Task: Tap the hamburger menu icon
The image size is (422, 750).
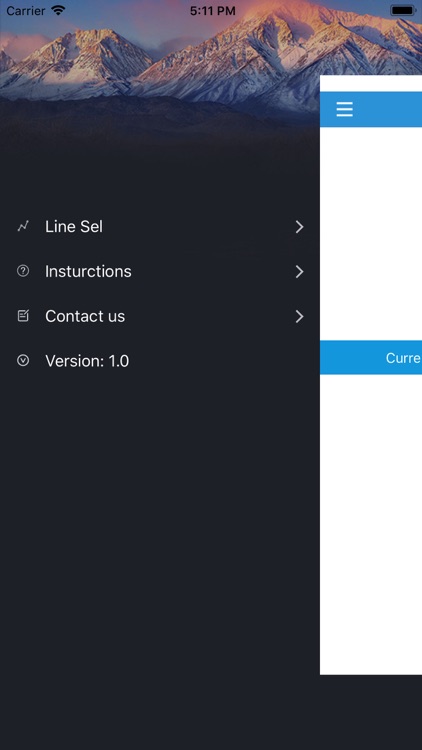Action: point(344,110)
